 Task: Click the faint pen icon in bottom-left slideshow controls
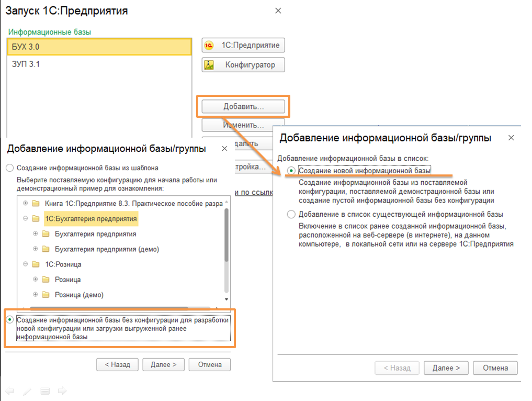click(27, 391)
